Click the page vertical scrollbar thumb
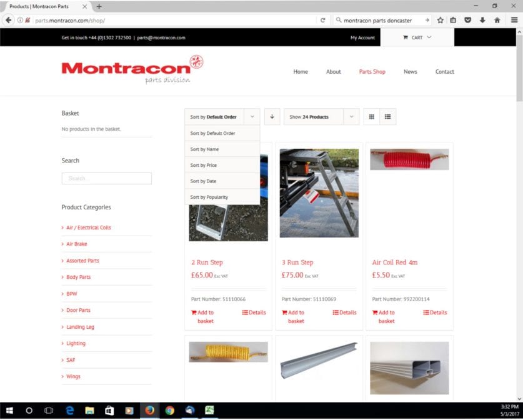This screenshot has height=420, width=523. pos(519,68)
